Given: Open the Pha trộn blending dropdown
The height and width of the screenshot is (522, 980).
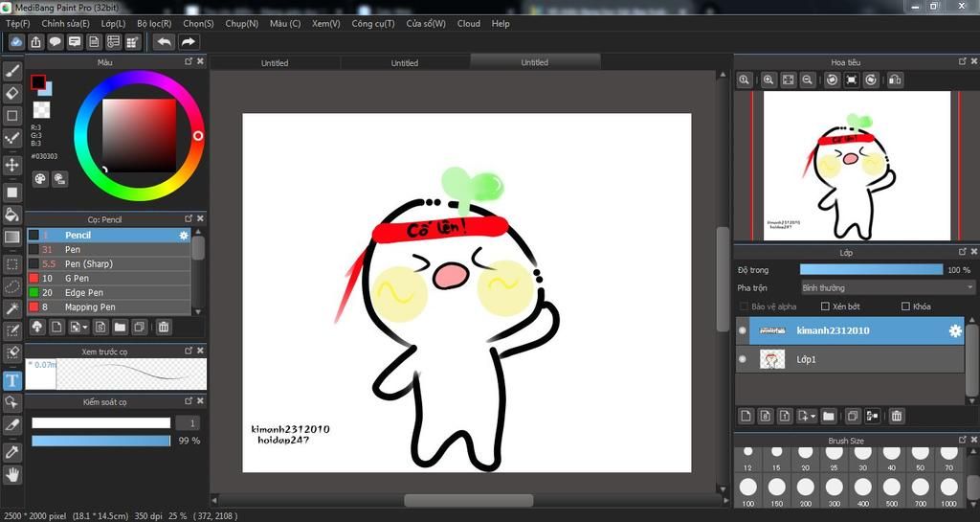Looking at the screenshot, I should coord(887,287).
